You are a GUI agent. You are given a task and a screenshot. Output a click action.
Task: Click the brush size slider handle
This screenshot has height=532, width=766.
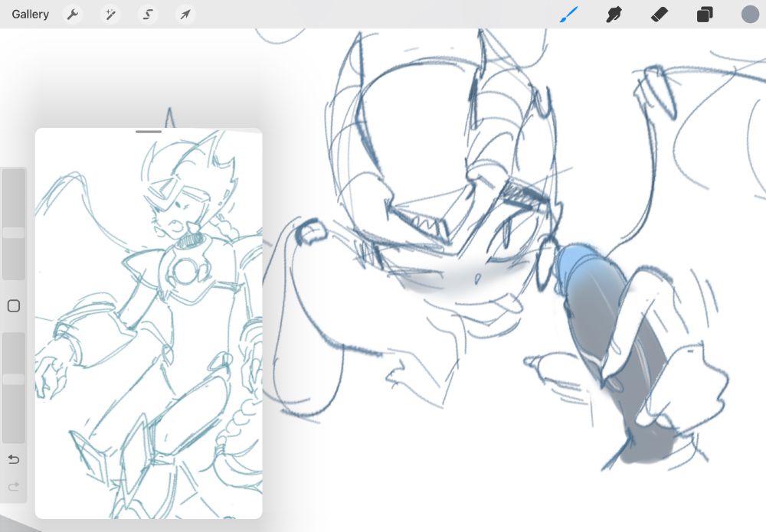[x=14, y=233]
